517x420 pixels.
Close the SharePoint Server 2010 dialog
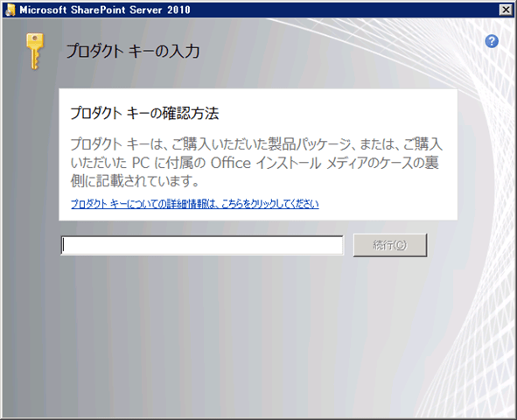click(x=507, y=10)
